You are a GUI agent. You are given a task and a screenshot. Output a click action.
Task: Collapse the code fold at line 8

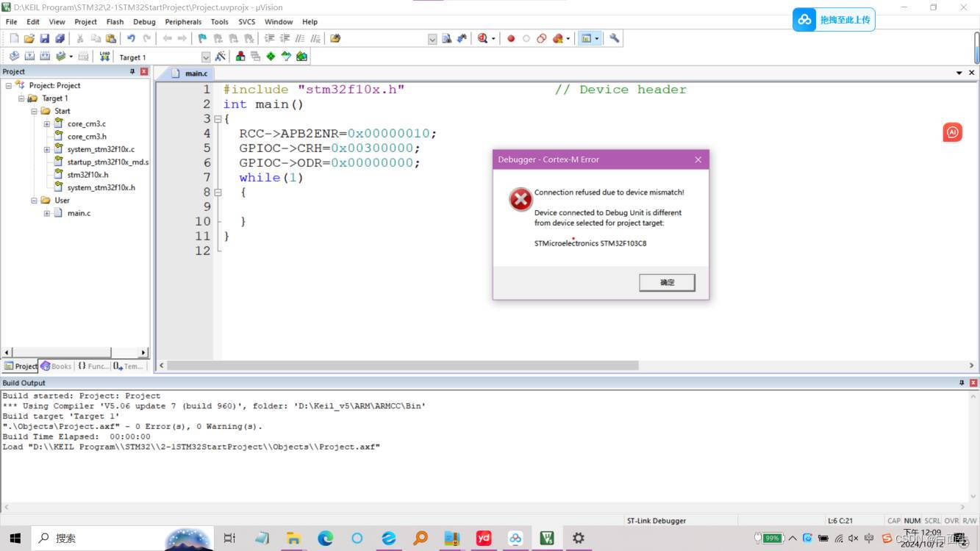[218, 192]
